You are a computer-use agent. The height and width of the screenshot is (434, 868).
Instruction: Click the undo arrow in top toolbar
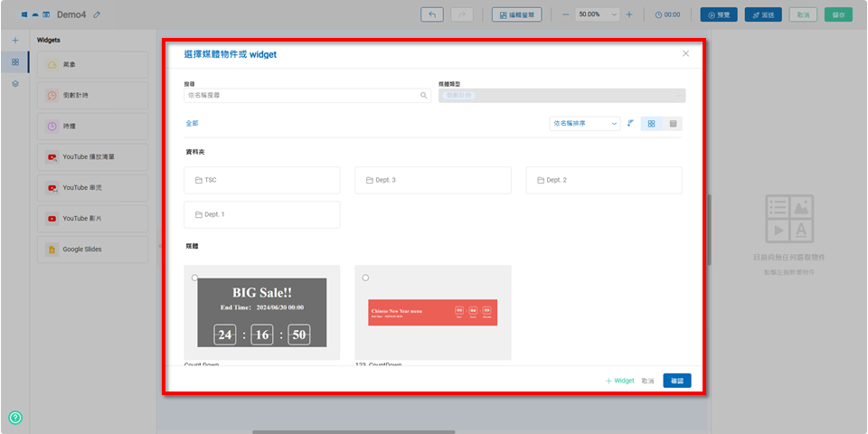pyautogui.click(x=432, y=14)
